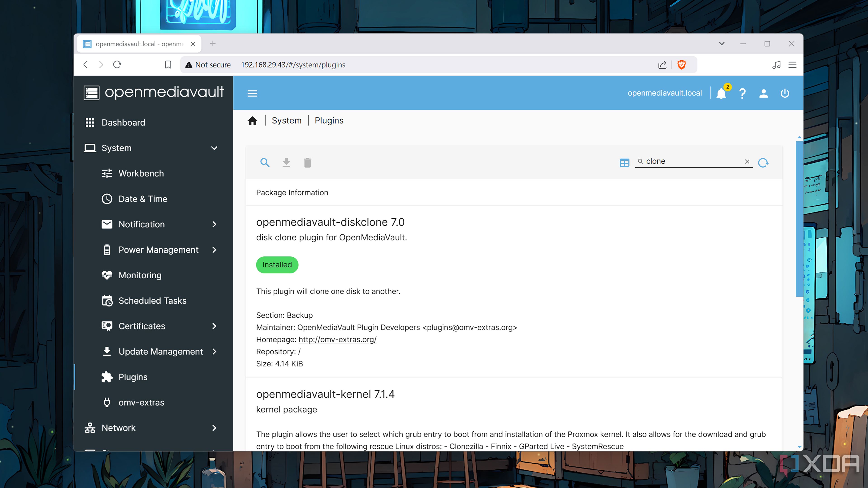The image size is (868, 488).
Task: Select the openmediavault-diskclone 7.0 entry
Action: click(514, 292)
